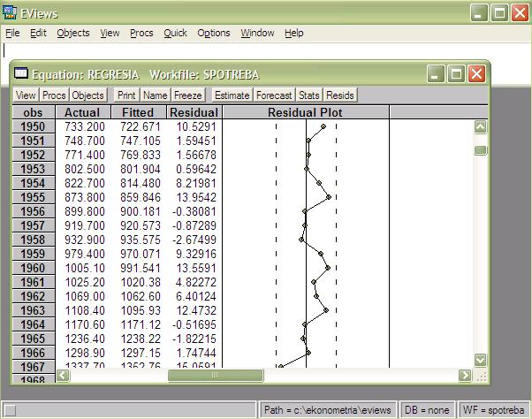
Task: Click the EViews application icon
Action: tap(10, 11)
